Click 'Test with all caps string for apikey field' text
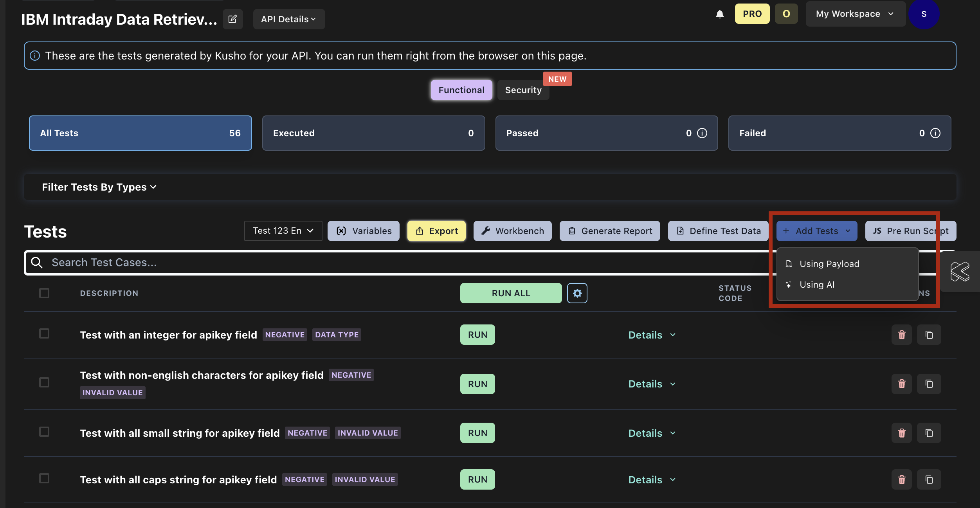 pos(178,479)
